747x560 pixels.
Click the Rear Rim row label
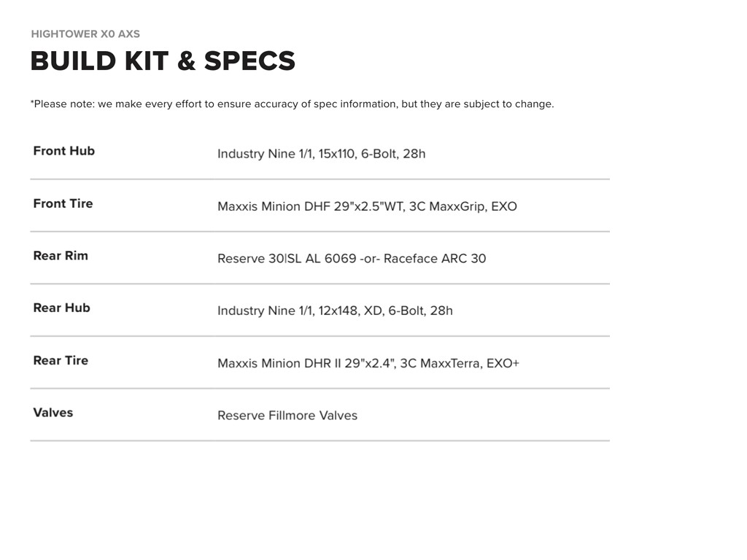[x=61, y=256]
